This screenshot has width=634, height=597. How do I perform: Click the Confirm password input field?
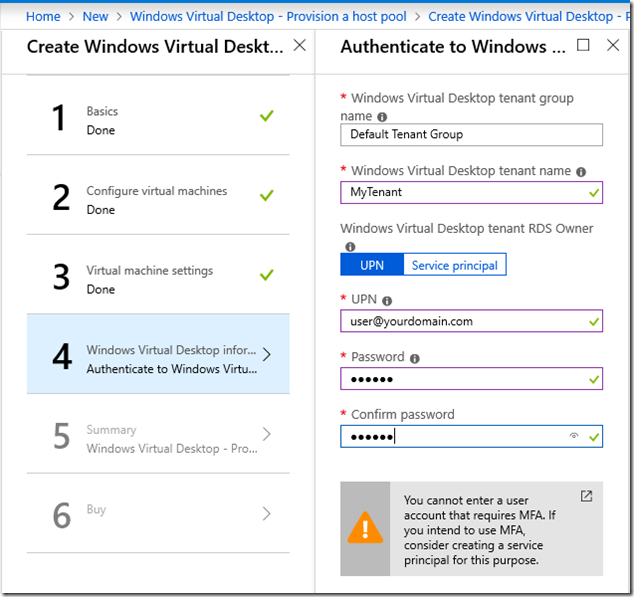click(x=471, y=436)
